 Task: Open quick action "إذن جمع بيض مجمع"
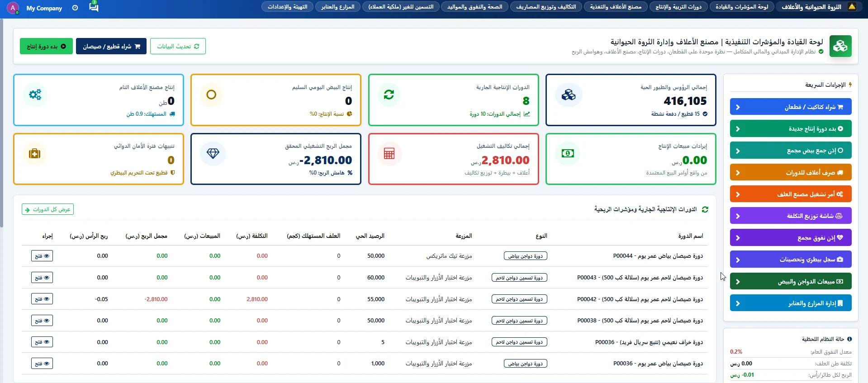(x=791, y=150)
